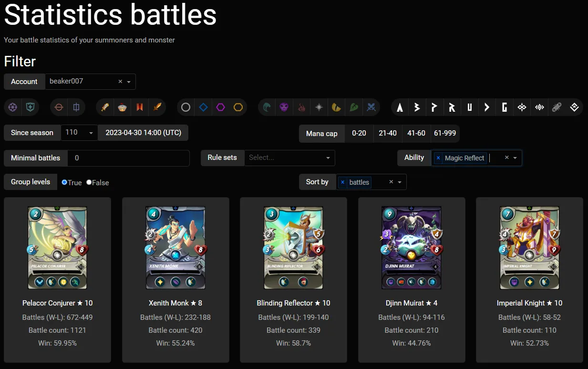Select mana cap 41-60
This screenshot has width=588, height=369.
[416, 133]
